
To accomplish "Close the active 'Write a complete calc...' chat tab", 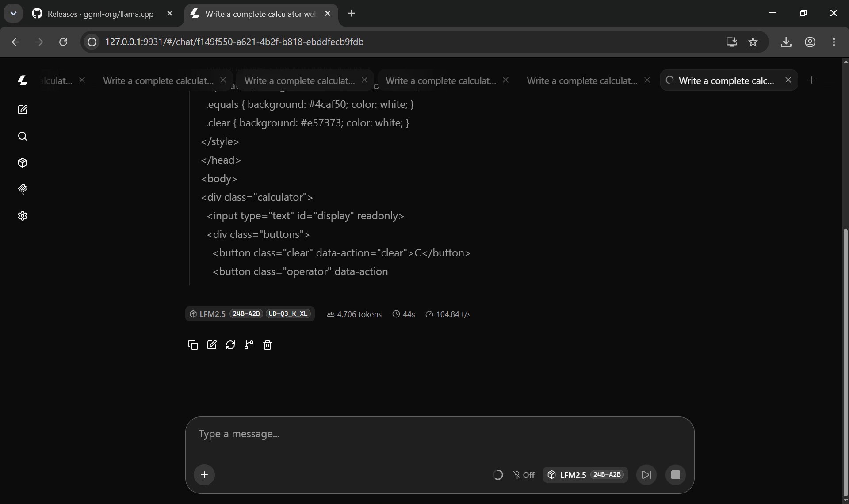I will click(788, 80).
